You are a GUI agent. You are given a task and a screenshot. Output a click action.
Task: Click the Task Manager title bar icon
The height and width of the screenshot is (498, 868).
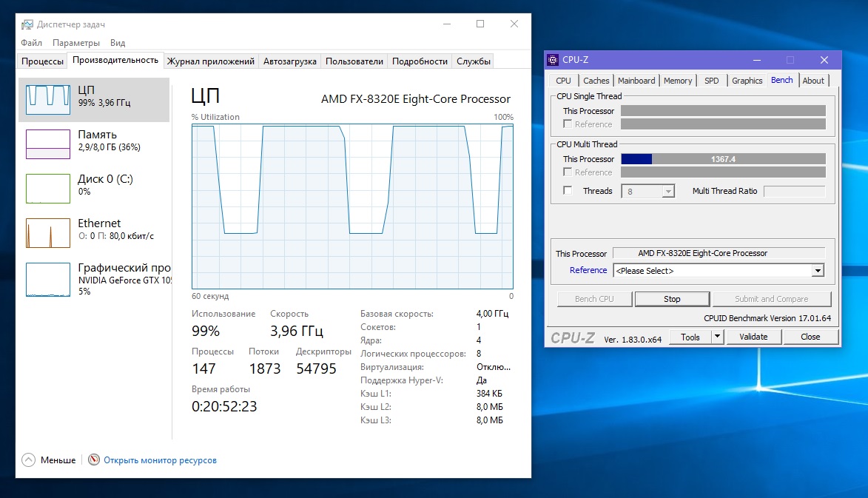coord(27,24)
